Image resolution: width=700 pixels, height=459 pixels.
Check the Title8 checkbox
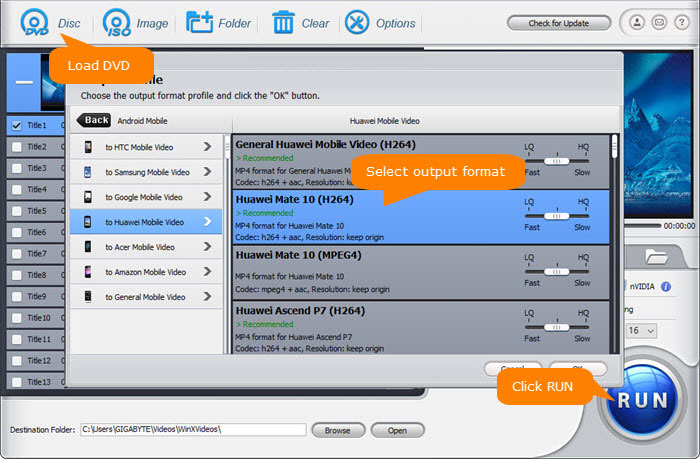17,275
